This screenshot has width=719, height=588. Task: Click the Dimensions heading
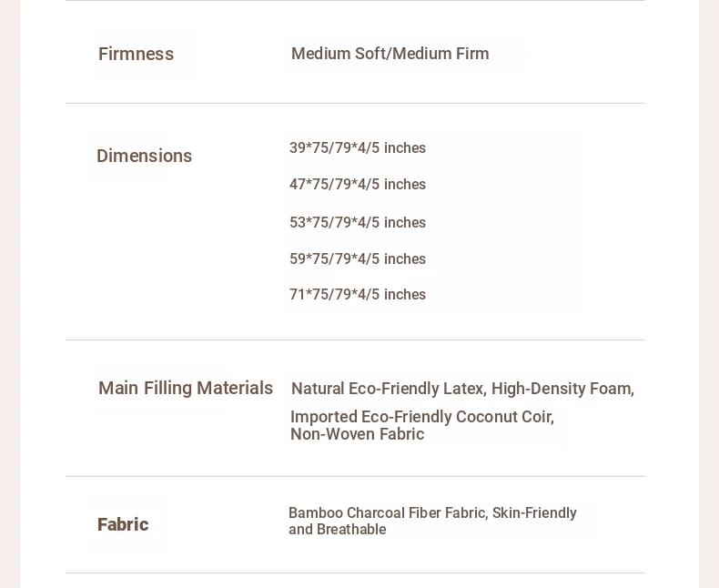pos(144,156)
